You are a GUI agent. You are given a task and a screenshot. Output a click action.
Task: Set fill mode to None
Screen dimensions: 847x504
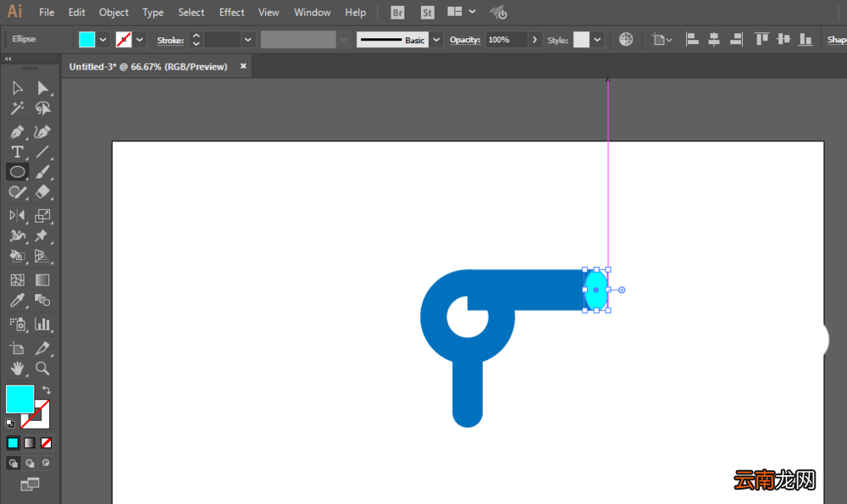tap(47, 443)
